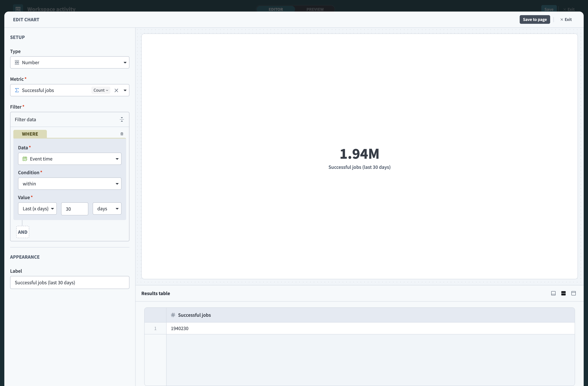This screenshot has width=588, height=386.
Task: Select split view layout icon
Action: click(563, 293)
